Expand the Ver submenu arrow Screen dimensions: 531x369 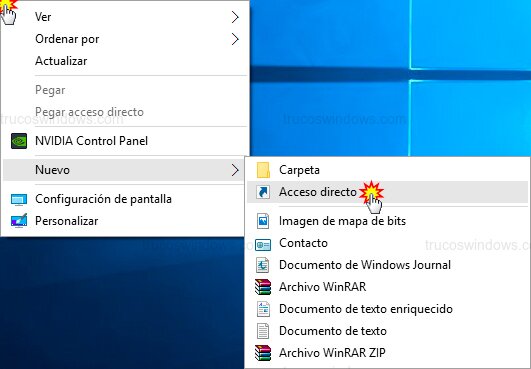[235, 17]
